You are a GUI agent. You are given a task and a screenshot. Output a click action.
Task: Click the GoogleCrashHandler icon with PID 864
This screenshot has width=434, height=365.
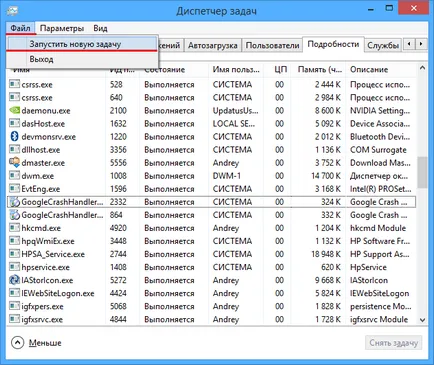click(x=14, y=215)
